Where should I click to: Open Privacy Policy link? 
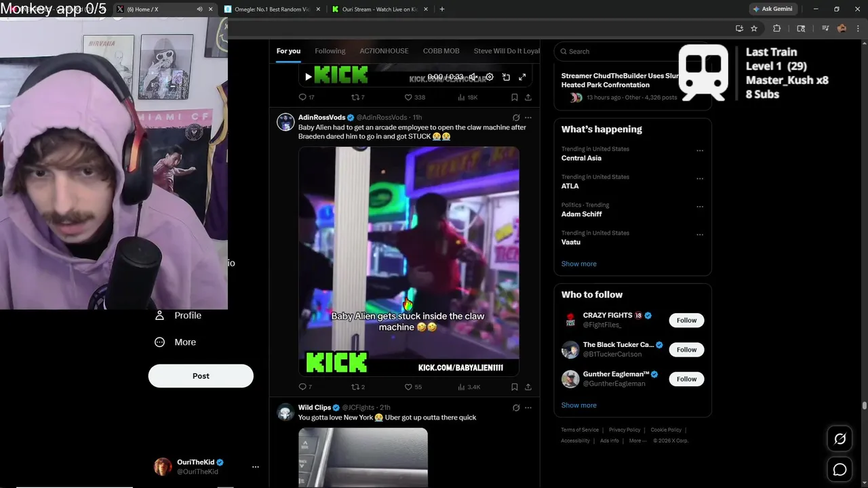pyautogui.click(x=625, y=430)
